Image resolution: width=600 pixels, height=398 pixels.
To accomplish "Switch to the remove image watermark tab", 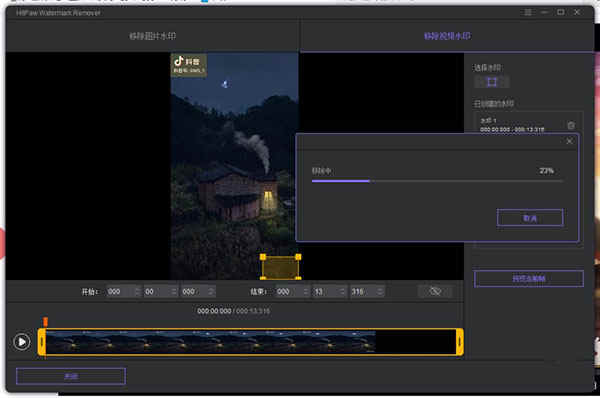I will (152, 36).
